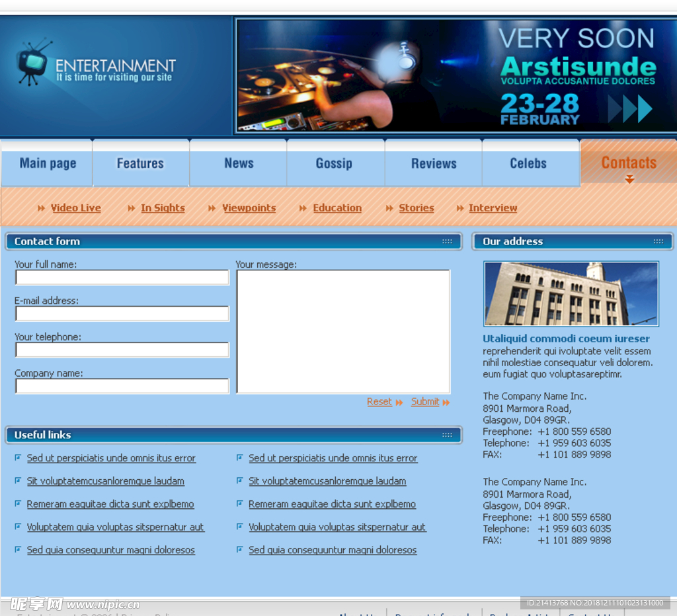
Task: Click bullet icon beside right-column Sed quia consequuntur link
Action: (x=239, y=549)
